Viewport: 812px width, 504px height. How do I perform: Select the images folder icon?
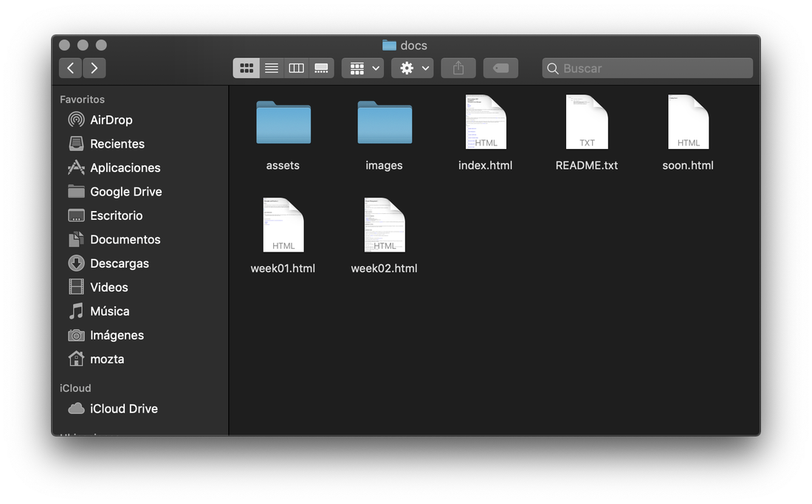385,122
